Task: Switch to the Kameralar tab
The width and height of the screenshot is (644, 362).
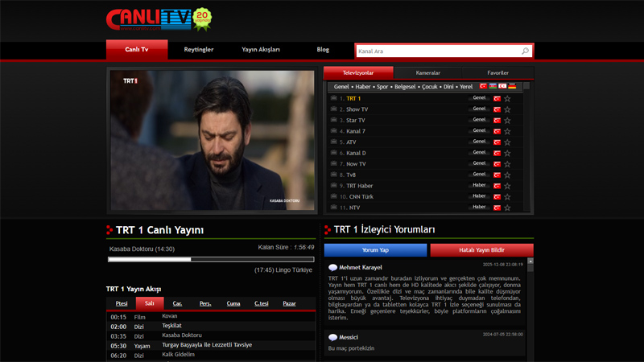Action: [428, 72]
